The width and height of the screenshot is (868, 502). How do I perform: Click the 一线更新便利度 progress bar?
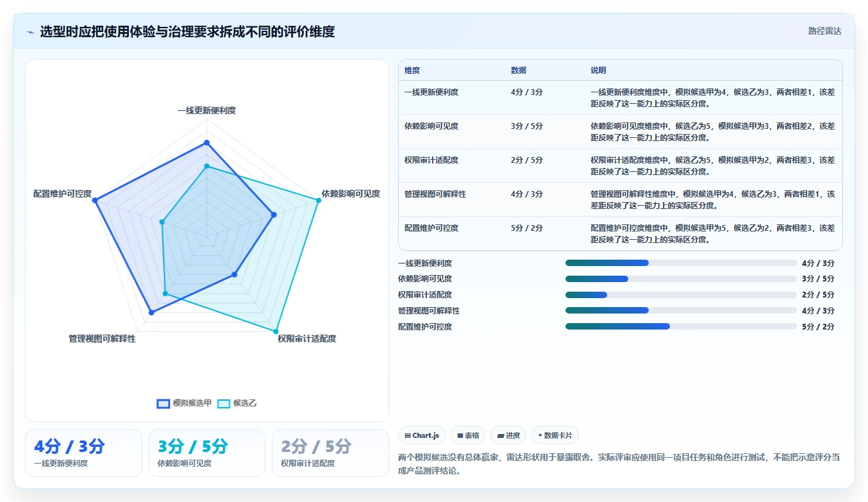click(681, 263)
